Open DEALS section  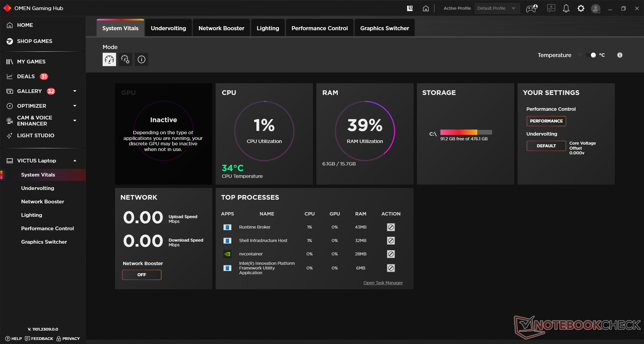tap(26, 77)
